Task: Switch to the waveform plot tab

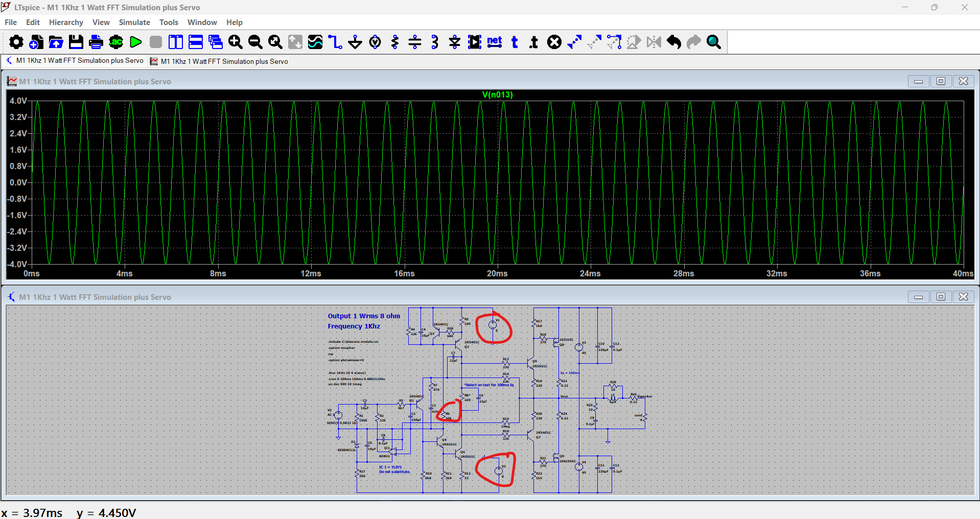Action: (x=219, y=61)
